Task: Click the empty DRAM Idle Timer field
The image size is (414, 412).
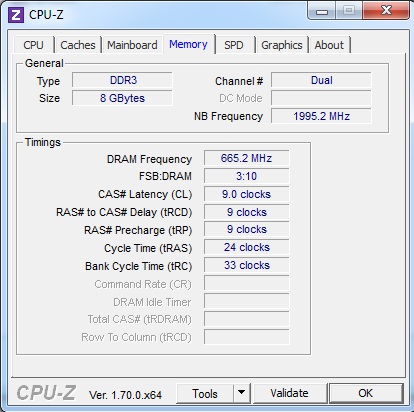Action: [247, 301]
